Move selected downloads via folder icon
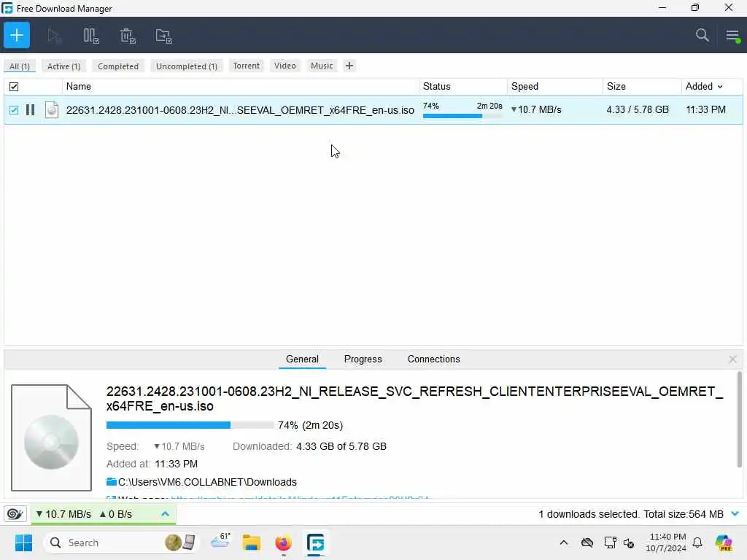Viewport: 747px width, 560px height. pyautogui.click(x=163, y=36)
